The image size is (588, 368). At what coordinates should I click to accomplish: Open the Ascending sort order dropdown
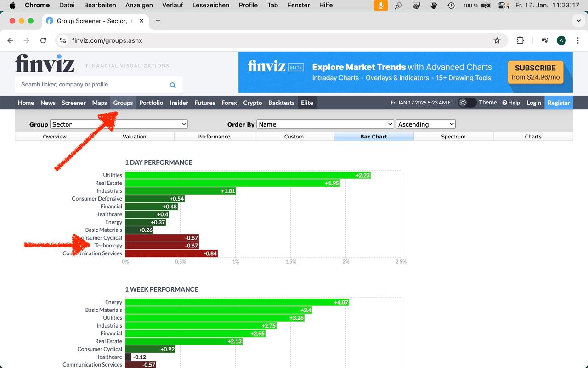425,124
